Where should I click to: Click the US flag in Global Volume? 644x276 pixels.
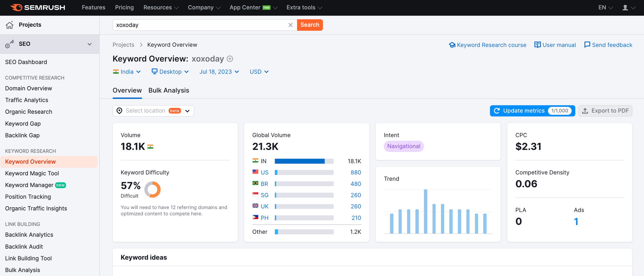[255, 172]
